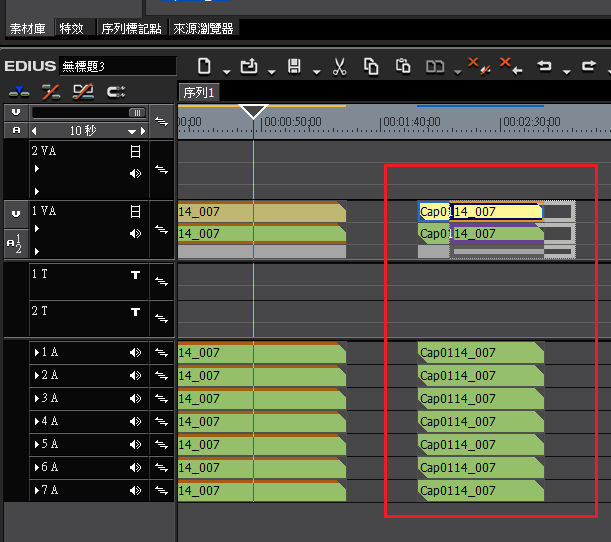Select the 序列1 sequence tab
The image size is (611, 542).
pyautogui.click(x=198, y=92)
